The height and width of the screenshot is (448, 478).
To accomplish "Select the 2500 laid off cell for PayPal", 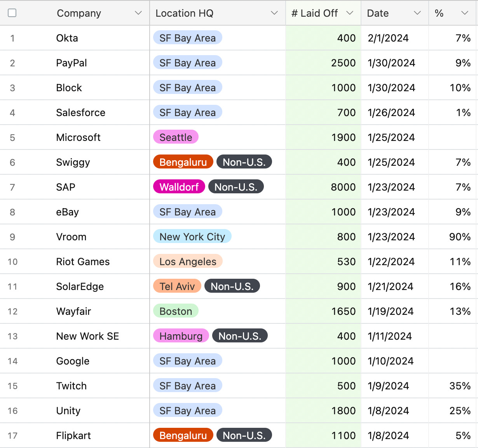I will pyautogui.click(x=323, y=63).
